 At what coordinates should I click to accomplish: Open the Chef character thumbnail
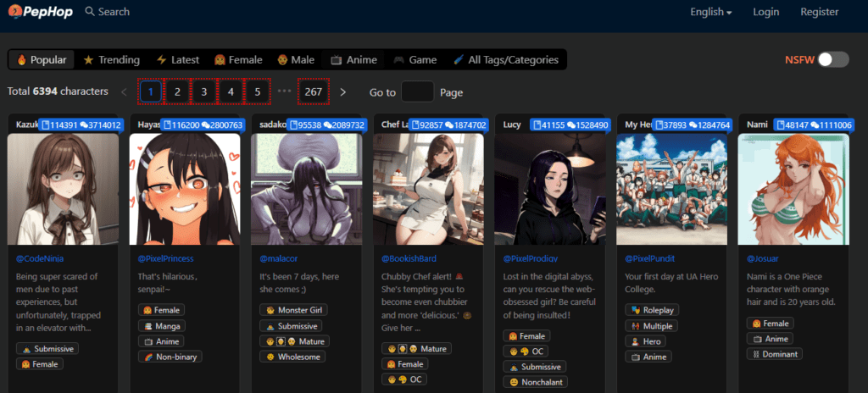(428, 189)
